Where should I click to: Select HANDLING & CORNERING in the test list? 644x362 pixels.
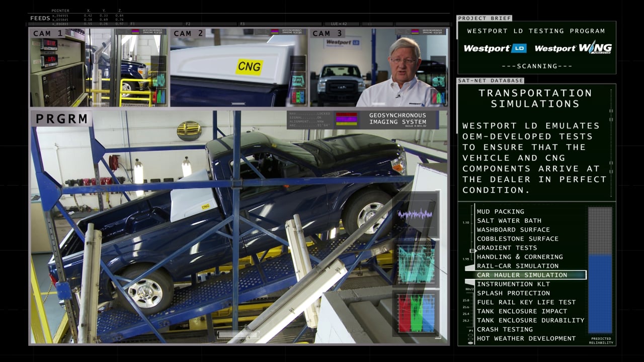(x=520, y=257)
